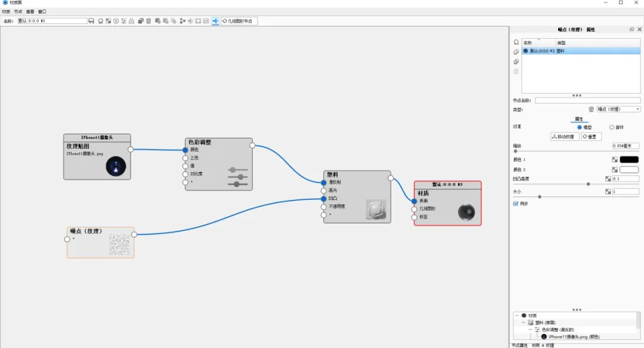This screenshot has width=644, height=348.
Task: Click the 节点名称 input field
Action: click(587, 100)
